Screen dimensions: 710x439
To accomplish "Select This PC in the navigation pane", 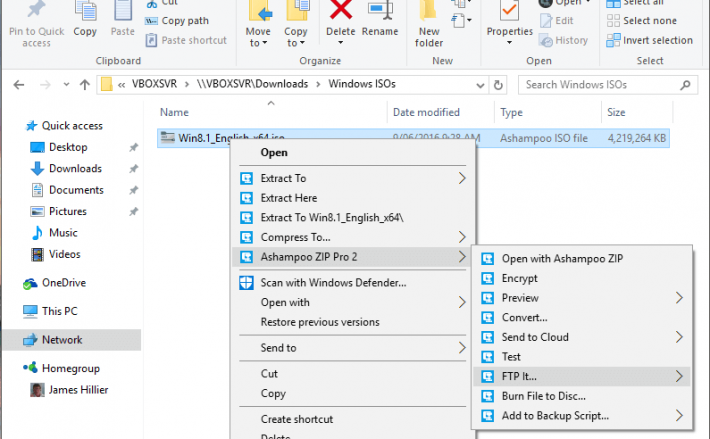I will (59, 311).
